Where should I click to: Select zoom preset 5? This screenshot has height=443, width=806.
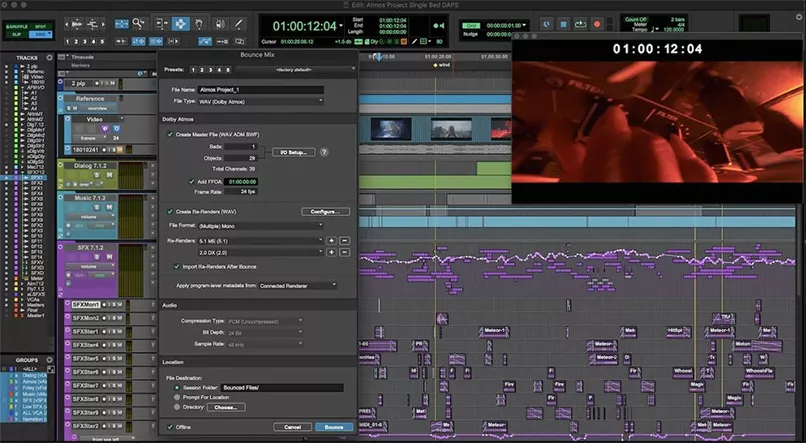102,41
